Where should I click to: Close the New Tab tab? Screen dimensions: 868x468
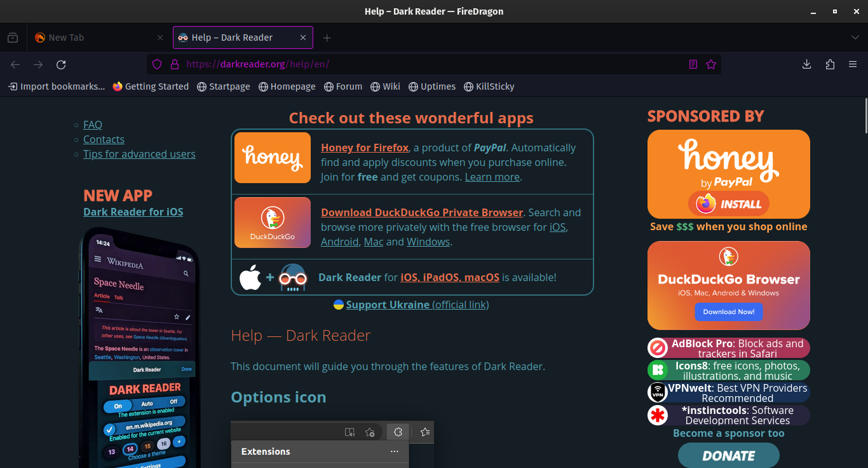point(160,38)
